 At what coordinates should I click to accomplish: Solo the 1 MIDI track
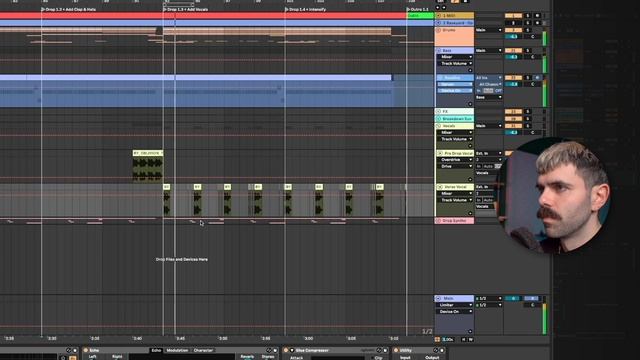pos(527,16)
